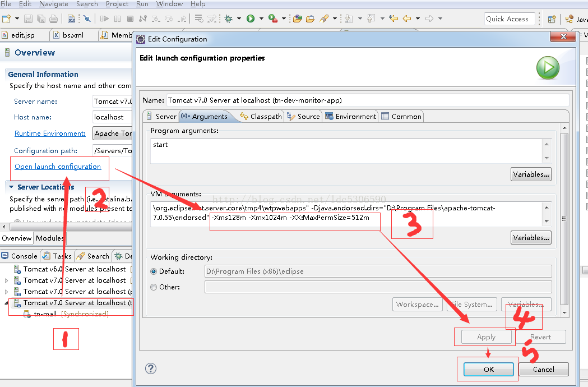This screenshot has height=387, width=588.
Task: Click the Drop to Frame icon
Action: pos(199,19)
